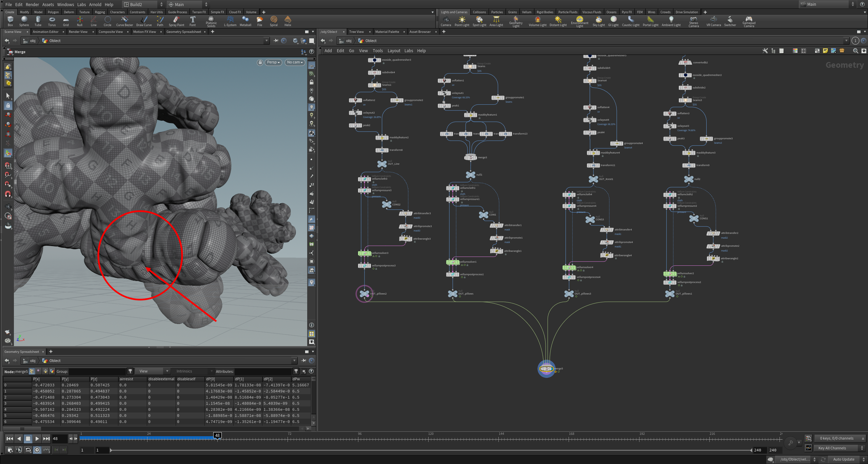Switch to the Render View tab
This screenshot has width=868, height=464.
coord(78,32)
